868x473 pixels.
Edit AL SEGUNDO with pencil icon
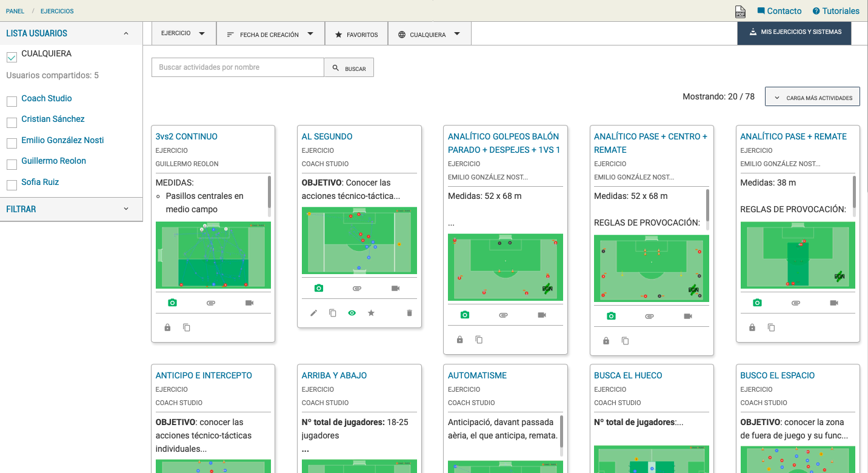(313, 313)
